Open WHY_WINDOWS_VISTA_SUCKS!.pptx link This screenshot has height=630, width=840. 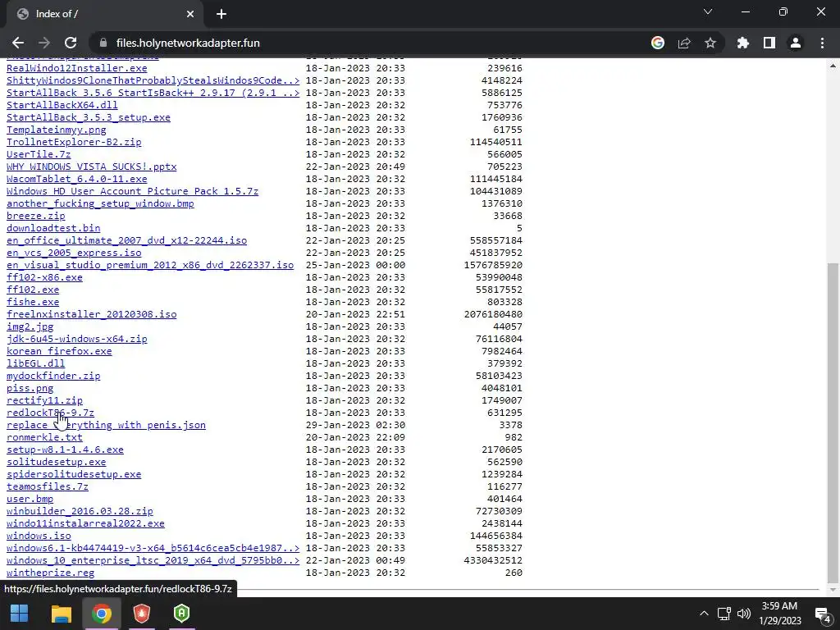point(92,167)
